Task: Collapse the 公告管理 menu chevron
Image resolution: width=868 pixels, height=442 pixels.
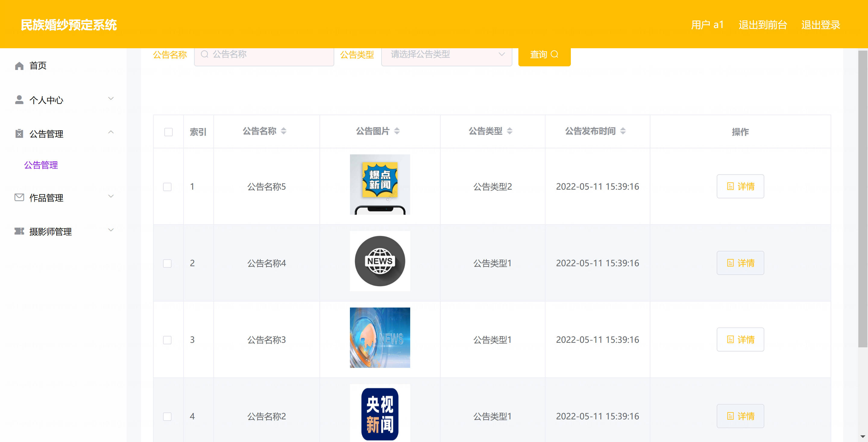Action: [111, 132]
